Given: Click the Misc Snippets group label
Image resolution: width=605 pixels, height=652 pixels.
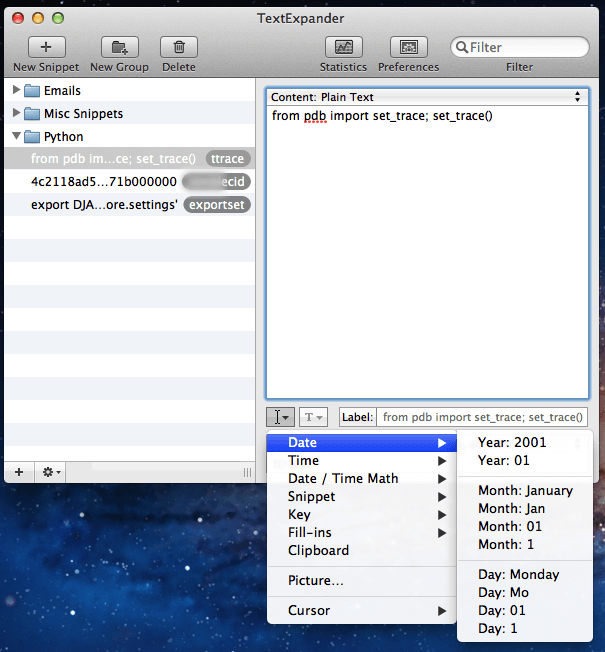Looking at the screenshot, I should point(84,114).
